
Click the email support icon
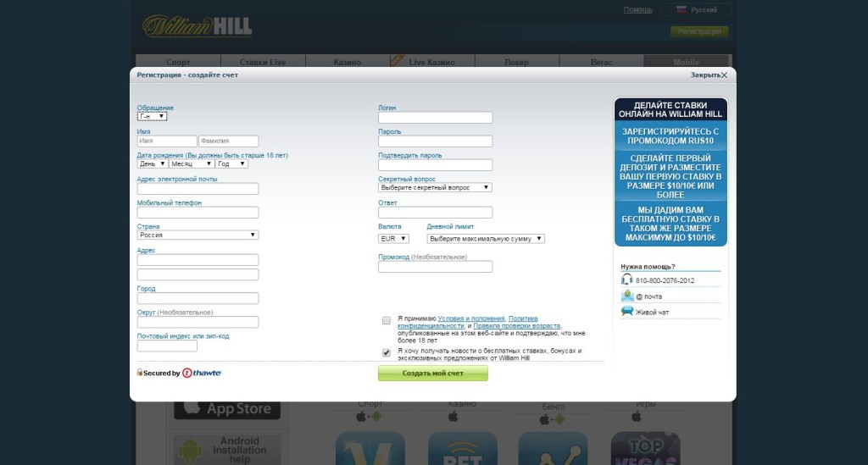click(x=626, y=296)
